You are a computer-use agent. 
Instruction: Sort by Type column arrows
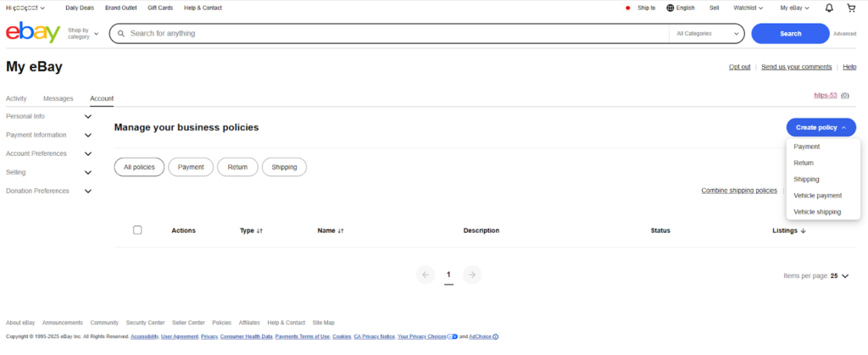point(259,230)
